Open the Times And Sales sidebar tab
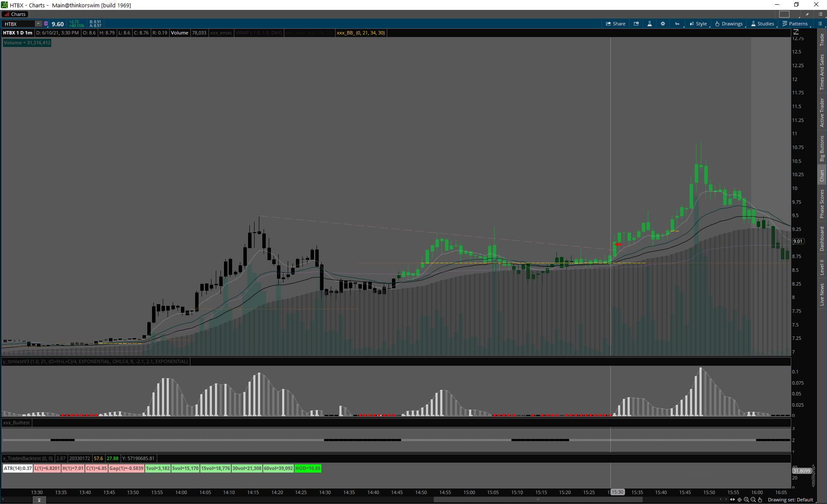827x504 pixels. 822,72
